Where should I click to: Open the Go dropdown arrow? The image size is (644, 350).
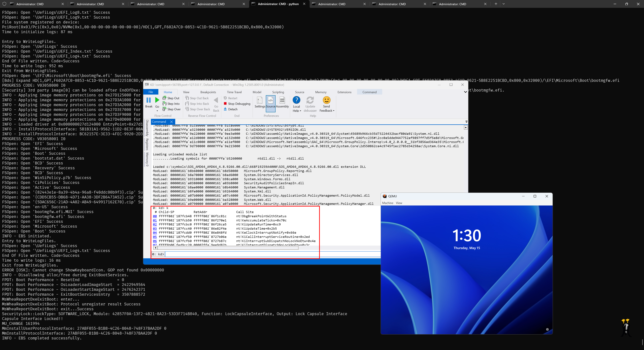[x=157, y=111]
